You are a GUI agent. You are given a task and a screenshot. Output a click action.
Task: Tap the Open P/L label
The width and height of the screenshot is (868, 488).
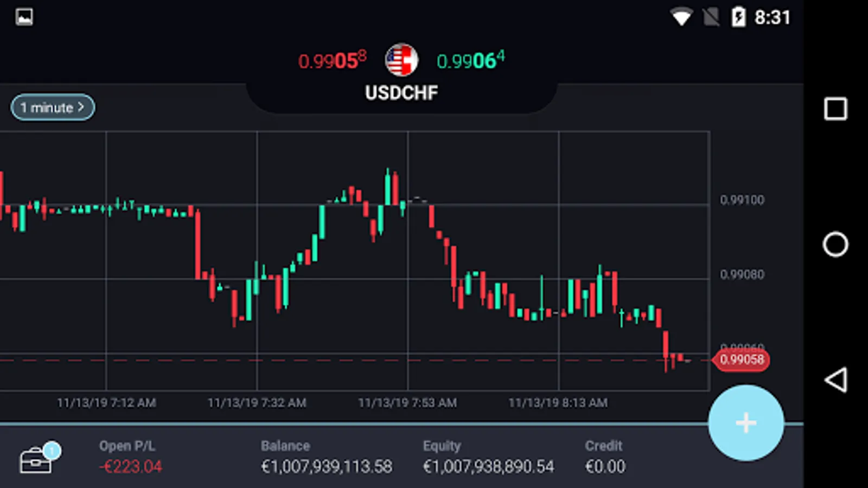pos(127,446)
